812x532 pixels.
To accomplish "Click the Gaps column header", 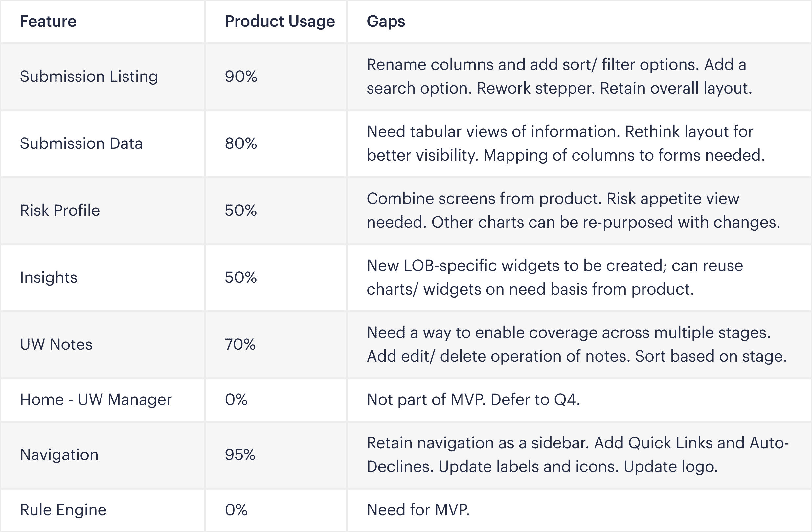I will [386, 21].
